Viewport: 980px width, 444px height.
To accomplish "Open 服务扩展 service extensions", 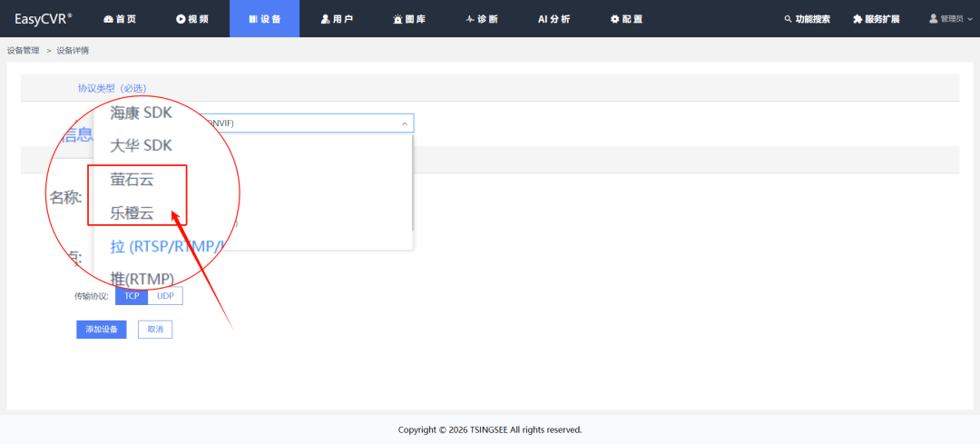I will point(877,19).
